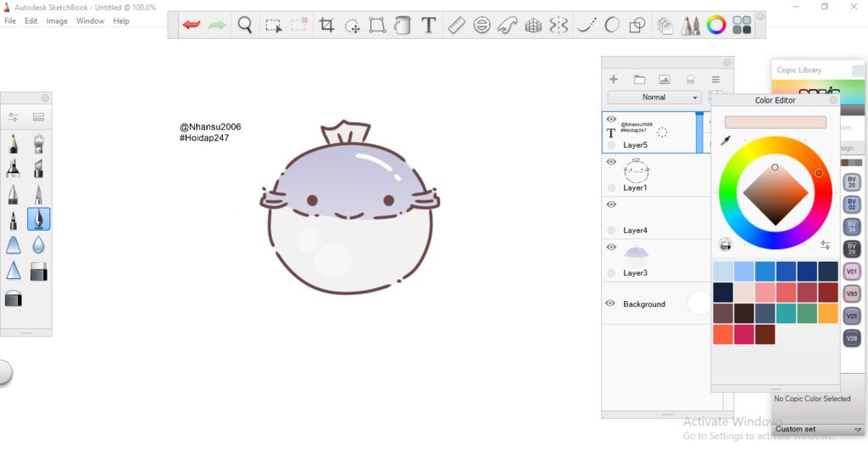Toggle the Symmetry tool
The width and height of the screenshot is (868, 457).
point(559,25)
